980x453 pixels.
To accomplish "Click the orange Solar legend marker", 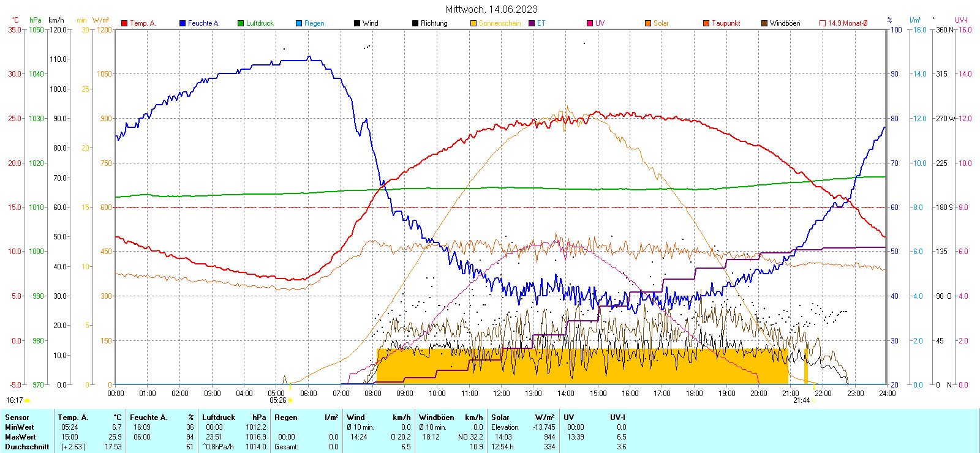I will point(648,23).
